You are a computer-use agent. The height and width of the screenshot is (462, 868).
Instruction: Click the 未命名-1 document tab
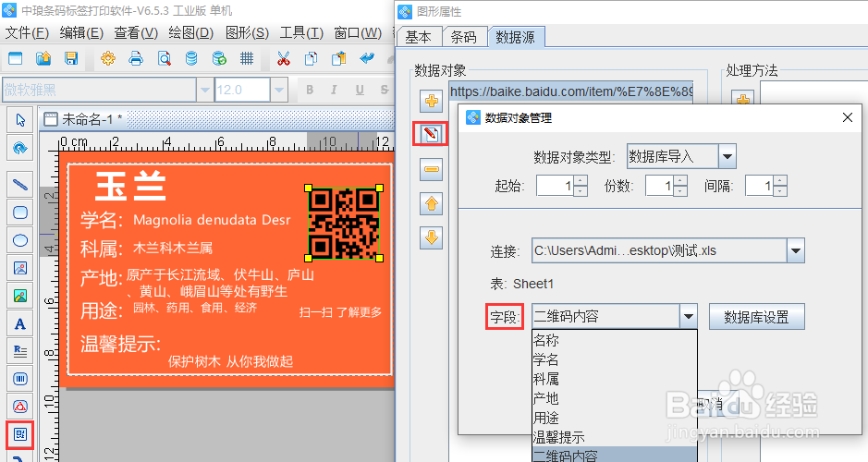click(83, 119)
